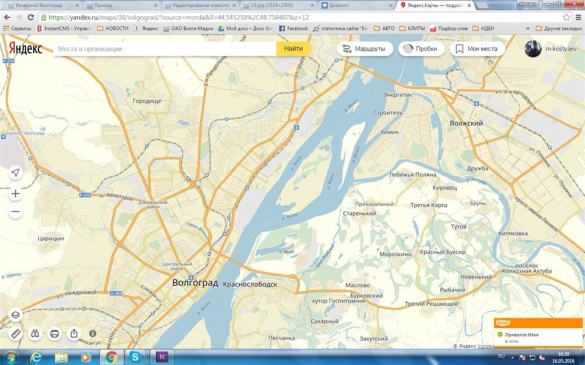Open the user profile avatar menu

tap(533, 49)
